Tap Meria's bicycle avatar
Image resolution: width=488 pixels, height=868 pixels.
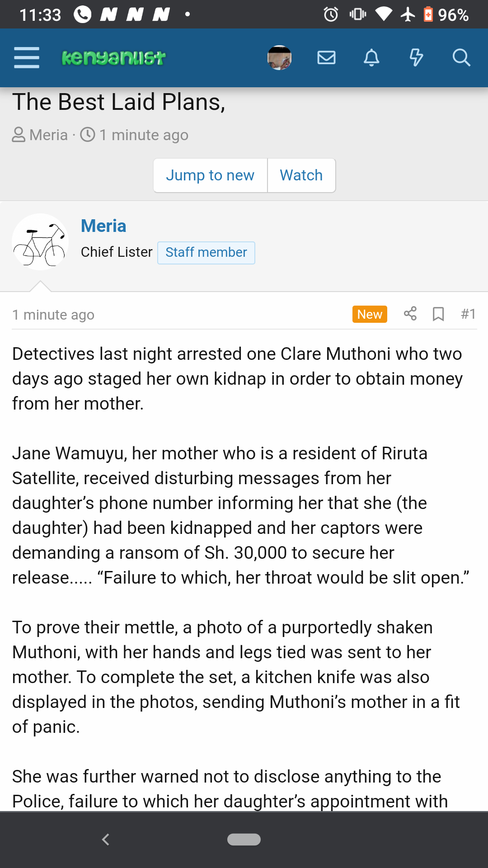click(x=40, y=242)
